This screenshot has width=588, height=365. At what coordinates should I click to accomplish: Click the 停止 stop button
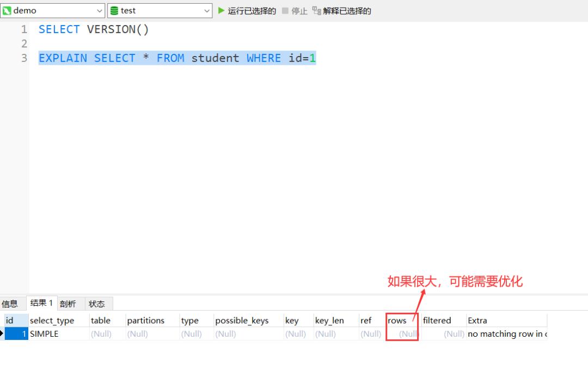[x=295, y=11]
